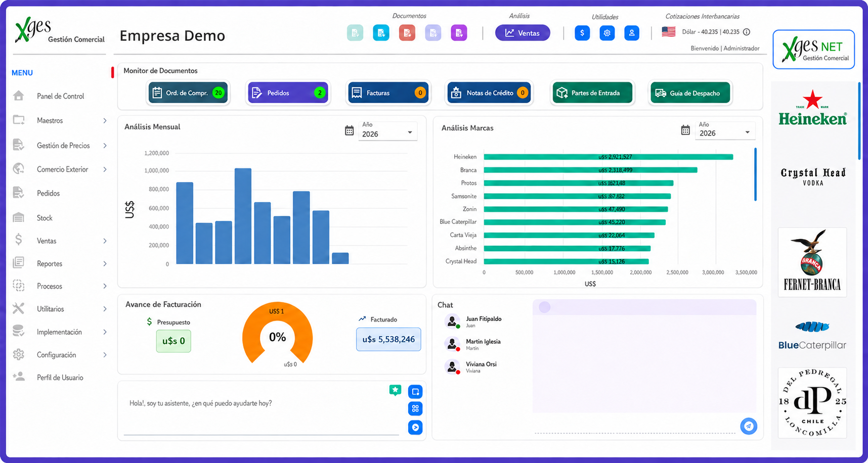Click Viviana Orsi's avatar in Chat
868x463 pixels.
point(452,366)
